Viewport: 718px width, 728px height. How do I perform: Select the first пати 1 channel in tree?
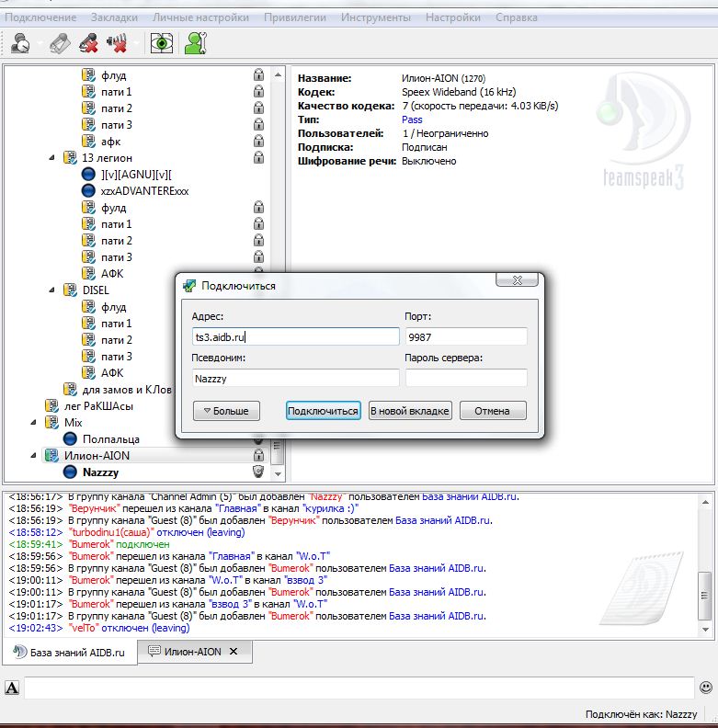(116, 92)
